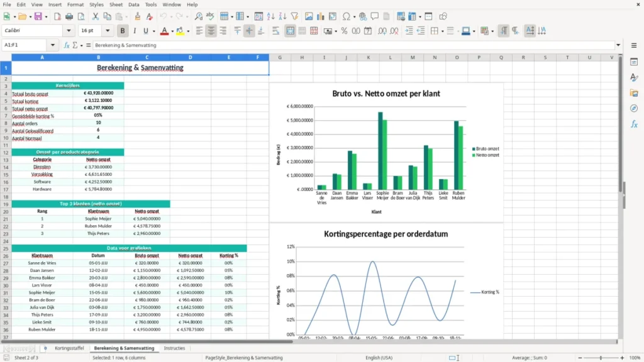Insert a comment

click(375, 16)
